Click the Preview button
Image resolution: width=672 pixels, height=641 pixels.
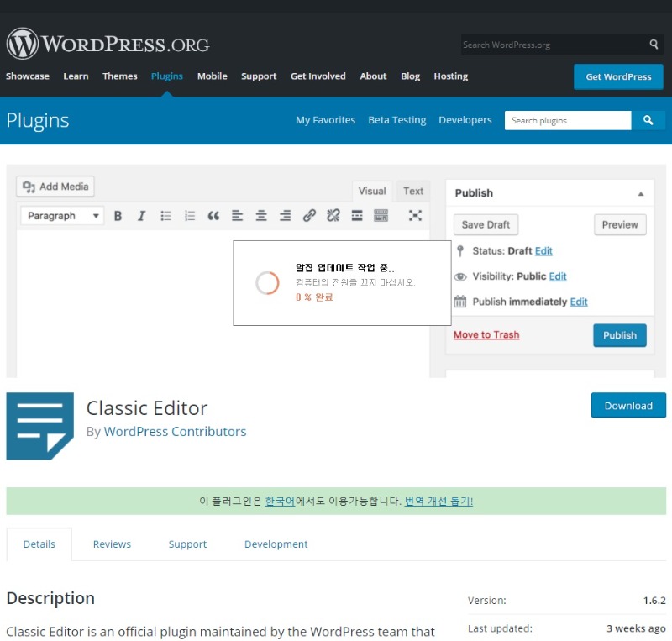click(620, 224)
